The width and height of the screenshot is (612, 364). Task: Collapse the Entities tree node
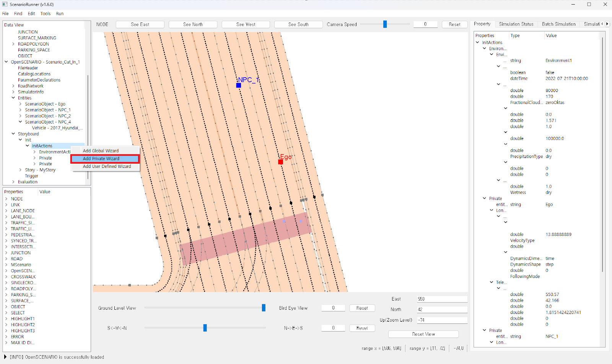pyautogui.click(x=13, y=98)
